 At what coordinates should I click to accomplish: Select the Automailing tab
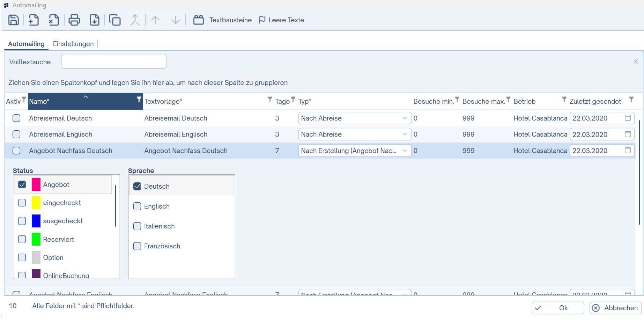(26, 44)
